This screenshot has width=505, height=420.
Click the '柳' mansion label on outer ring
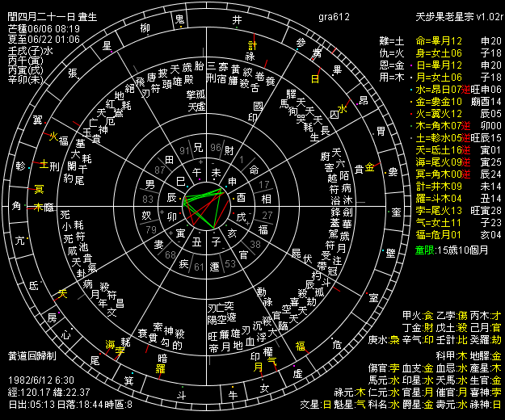[x=145, y=28]
